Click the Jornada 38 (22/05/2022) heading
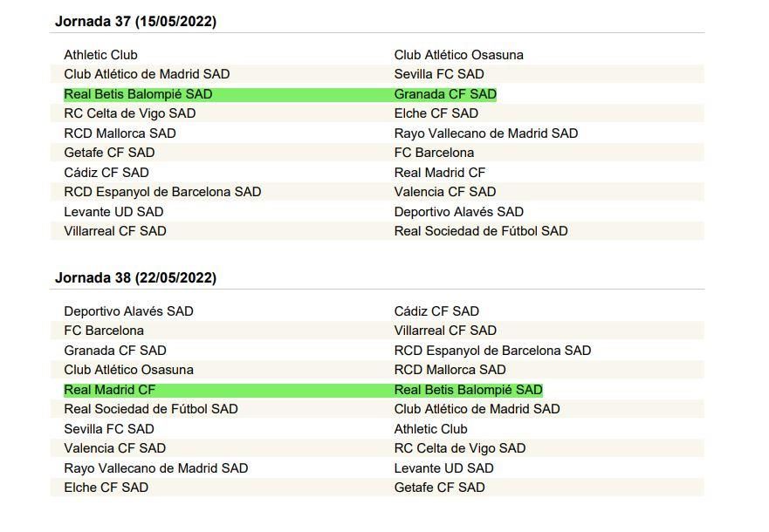 coord(135,278)
